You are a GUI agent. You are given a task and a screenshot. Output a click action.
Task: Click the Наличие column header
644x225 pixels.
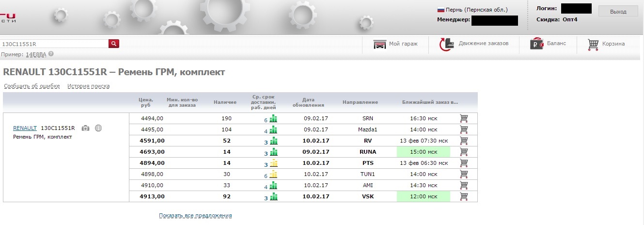click(225, 102)
